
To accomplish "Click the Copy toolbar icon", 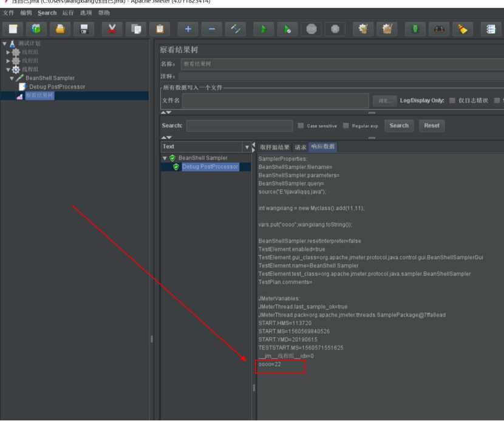I will pos(136,29).
